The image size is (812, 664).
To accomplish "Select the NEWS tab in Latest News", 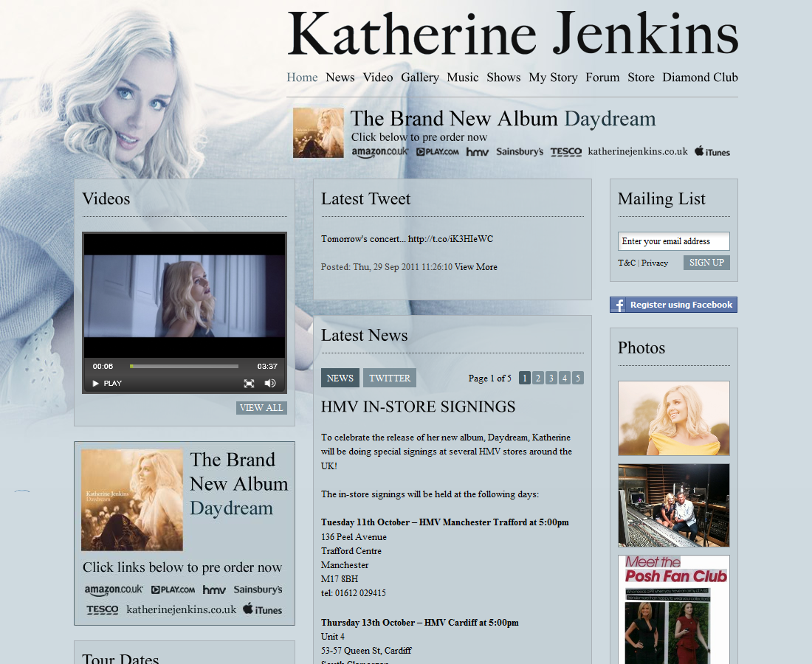I will (x=340, y=378).
